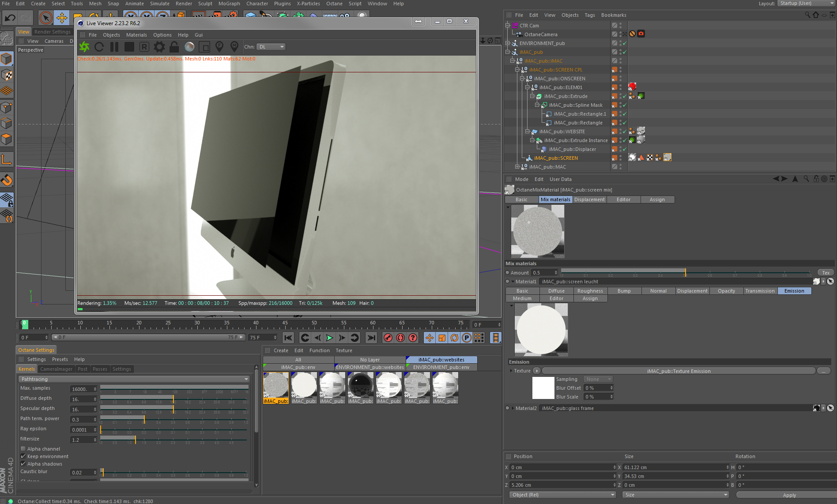The width and height of the screenshot is (837, 504).
Task: Adjust the Diffuse depth slider
Action: click(174, 399)
